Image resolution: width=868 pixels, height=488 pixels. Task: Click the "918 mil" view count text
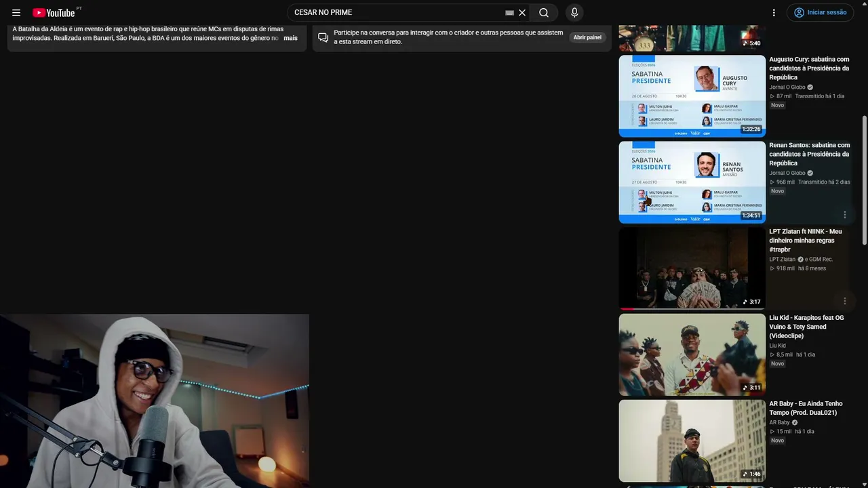(x=785, y=268)
